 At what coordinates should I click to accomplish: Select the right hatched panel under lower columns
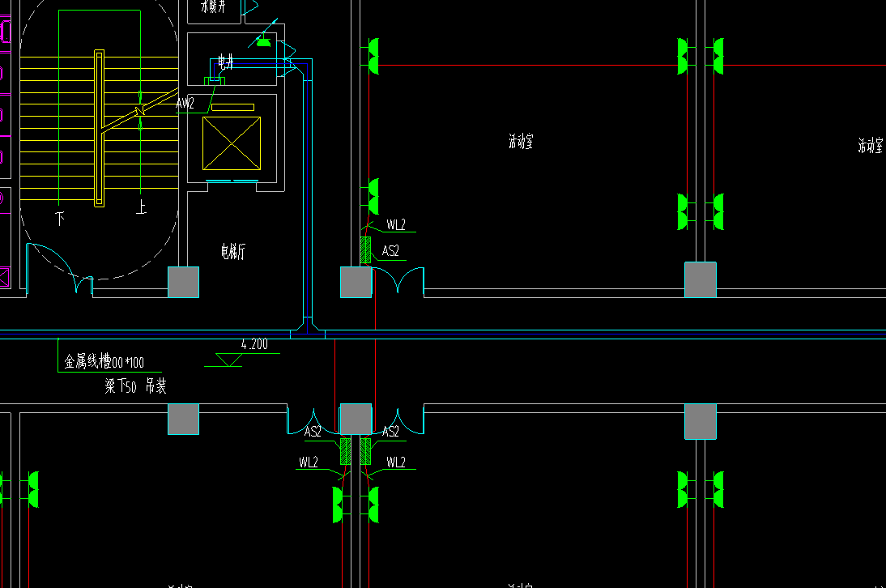pos(365,451)
